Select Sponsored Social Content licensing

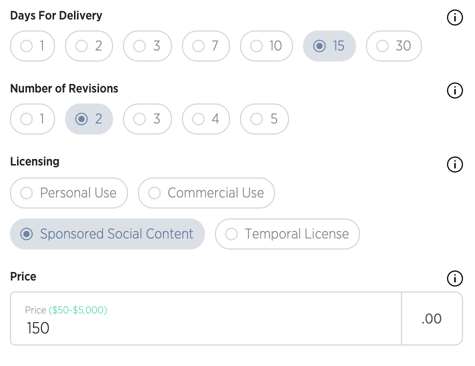(x=107, y=234)
